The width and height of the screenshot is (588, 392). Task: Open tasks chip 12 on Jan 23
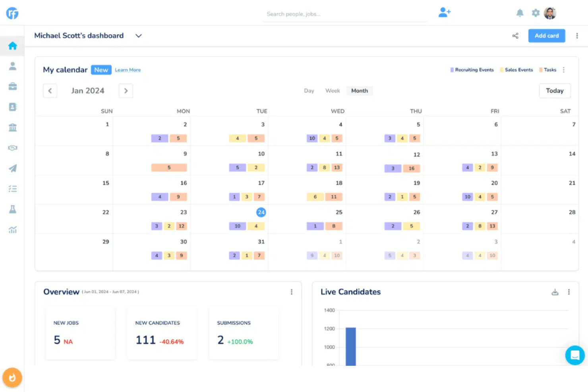[182, 226]
